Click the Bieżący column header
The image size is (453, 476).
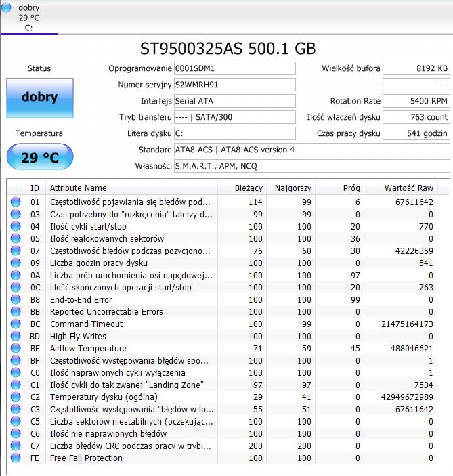pos(242,188)
